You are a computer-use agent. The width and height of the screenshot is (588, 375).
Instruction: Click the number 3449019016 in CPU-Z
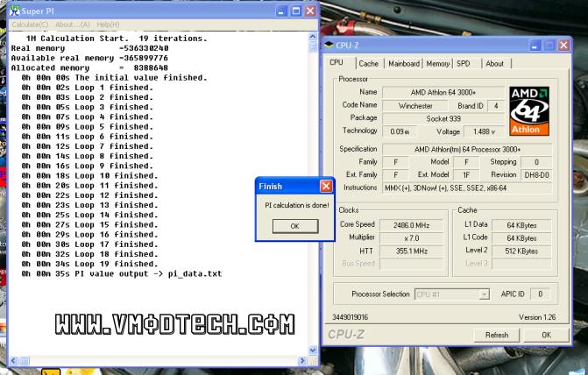[x=351, y=317]
